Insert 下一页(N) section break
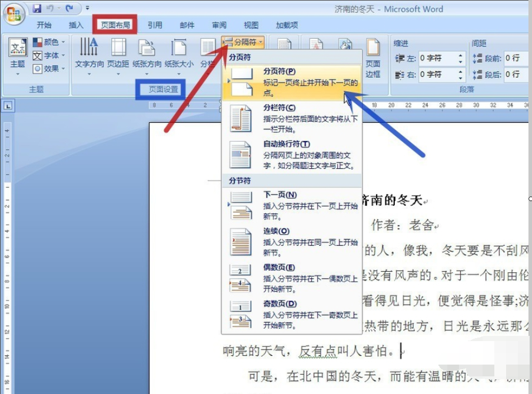The width and height of the screenshot is (532, 394). (292, 206)
